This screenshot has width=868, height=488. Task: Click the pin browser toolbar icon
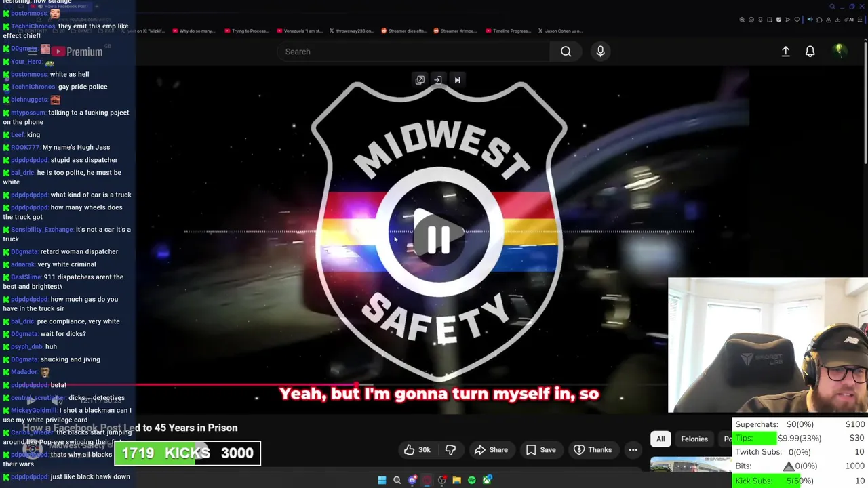pyautogui.click(x=760, y=20)
